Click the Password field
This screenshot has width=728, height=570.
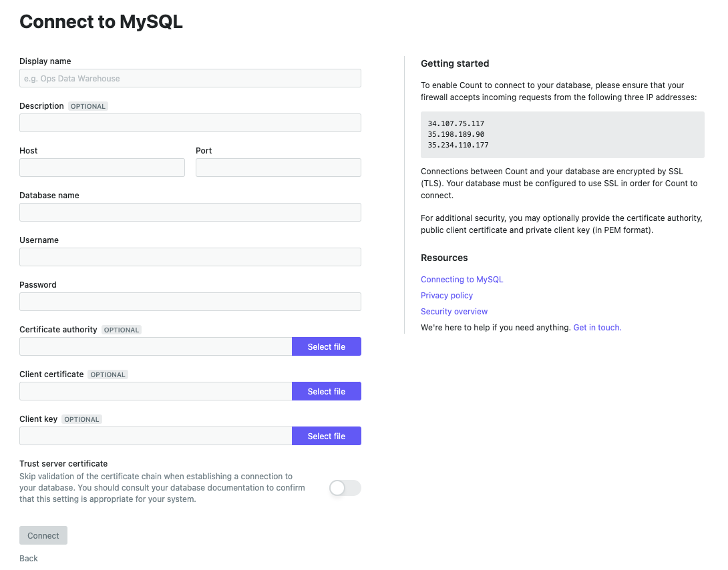(190, 302)
